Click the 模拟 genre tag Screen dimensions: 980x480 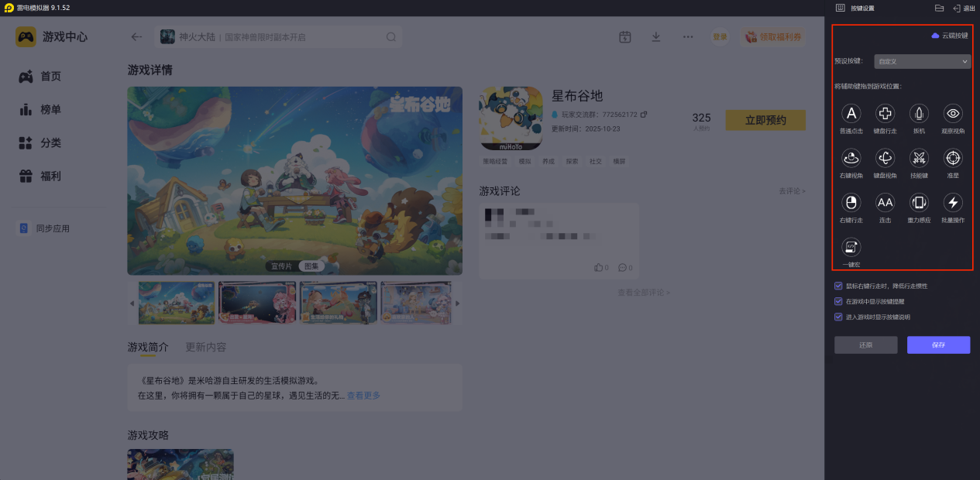[525, 162]
